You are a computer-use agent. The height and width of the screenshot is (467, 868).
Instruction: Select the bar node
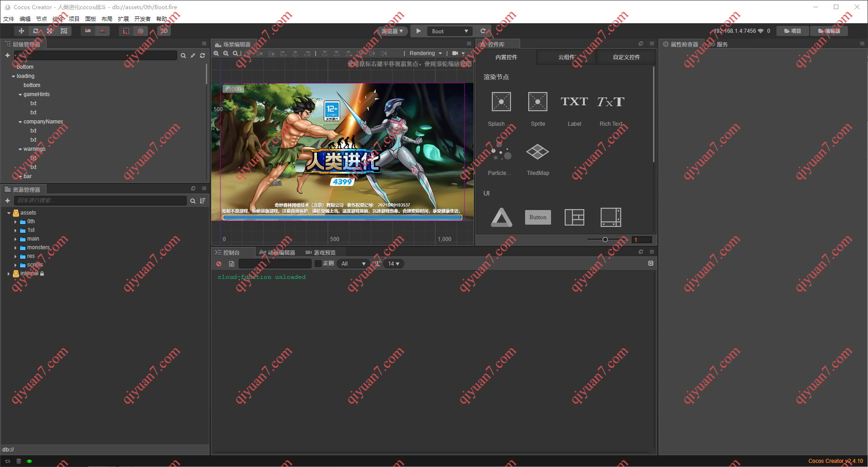[28, 176]
